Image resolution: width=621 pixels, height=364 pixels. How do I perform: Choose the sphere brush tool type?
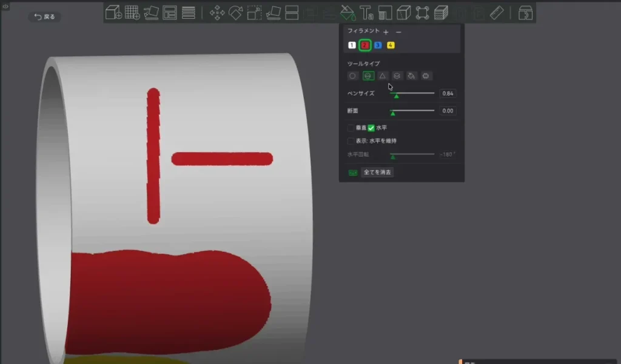click(x=368, y=76)
